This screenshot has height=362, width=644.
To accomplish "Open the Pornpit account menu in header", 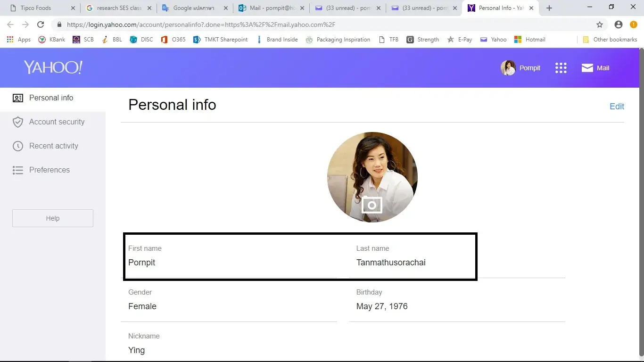I will point(520,68).
